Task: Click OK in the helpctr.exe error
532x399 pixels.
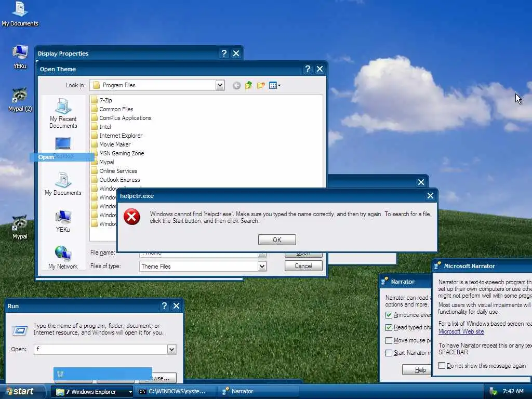Action: 277,240
